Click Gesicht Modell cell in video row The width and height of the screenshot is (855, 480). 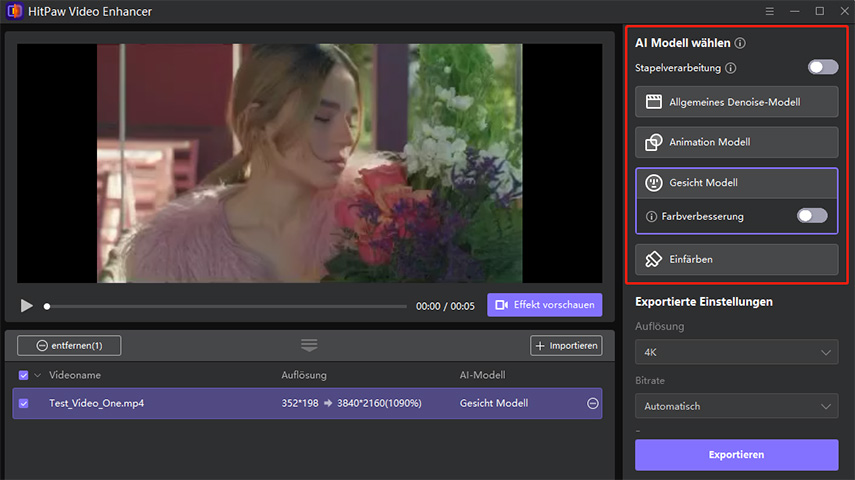(x=494, y=404)
